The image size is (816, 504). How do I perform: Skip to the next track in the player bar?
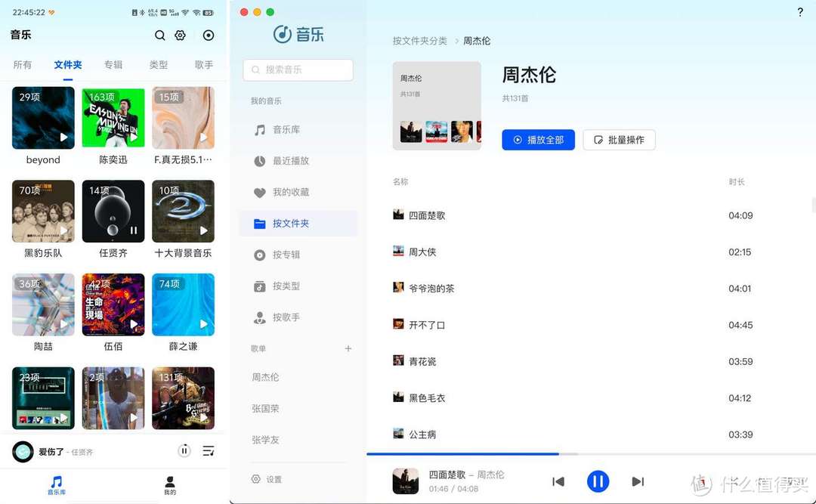(x=638, y=481)
